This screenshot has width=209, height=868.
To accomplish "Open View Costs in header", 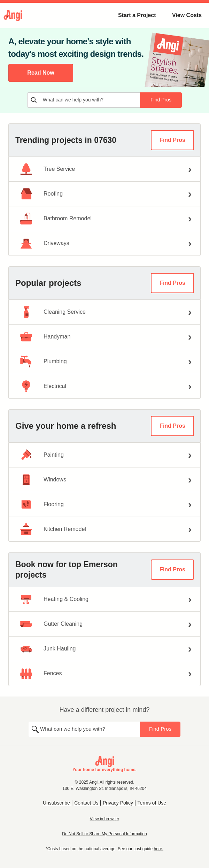I will click(x=187, y=15).
